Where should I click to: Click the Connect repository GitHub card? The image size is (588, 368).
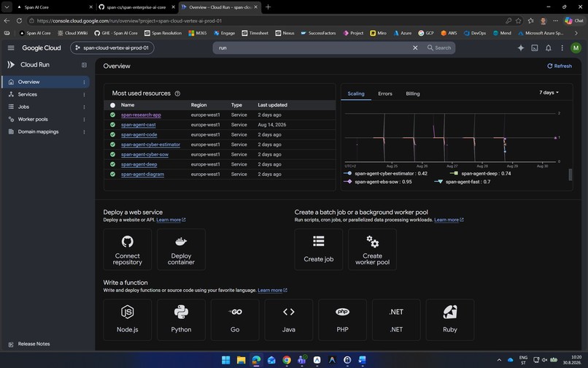(127, 249)
